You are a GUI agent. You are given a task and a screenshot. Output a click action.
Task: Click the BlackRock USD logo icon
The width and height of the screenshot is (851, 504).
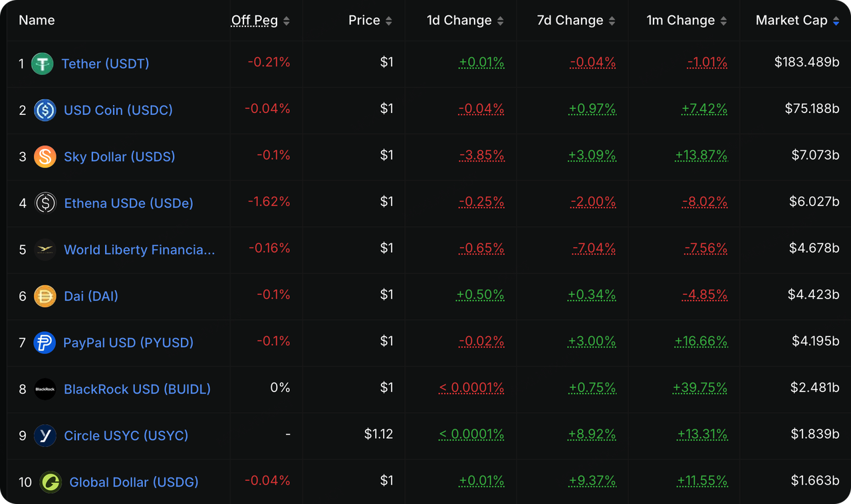[x=45, y=389]
